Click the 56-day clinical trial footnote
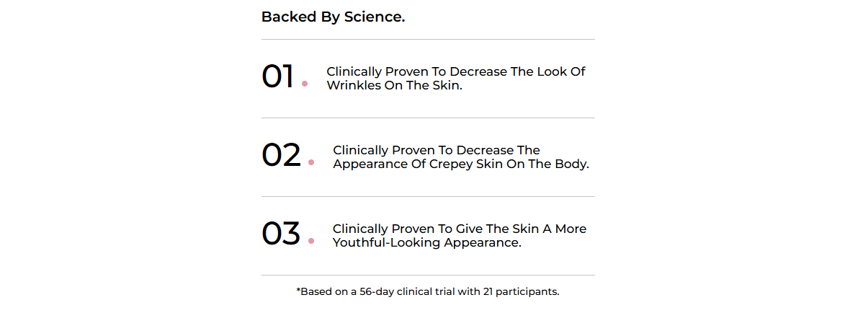 [428, 292]
